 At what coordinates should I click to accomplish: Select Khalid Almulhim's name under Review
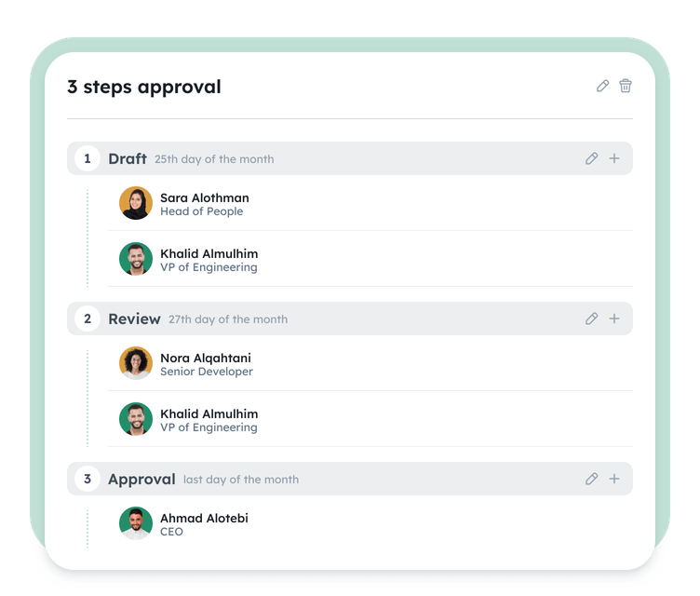[209, 413]
